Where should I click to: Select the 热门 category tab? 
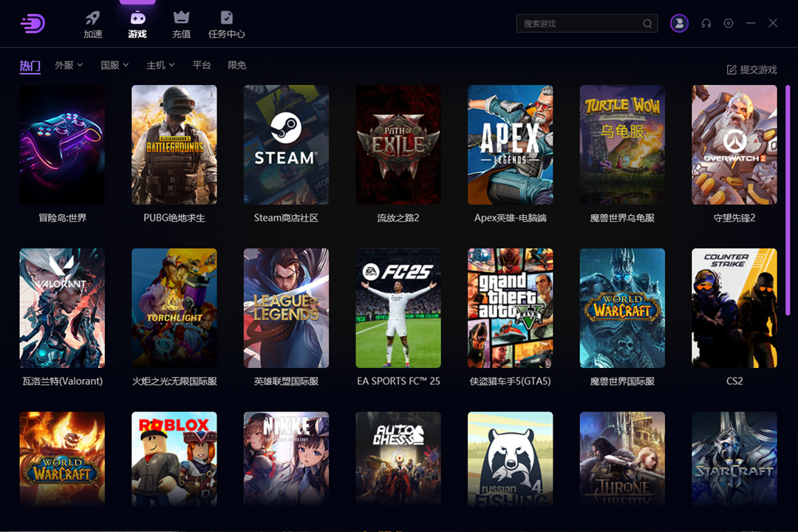pyautogui.click(x=30, y=66)
